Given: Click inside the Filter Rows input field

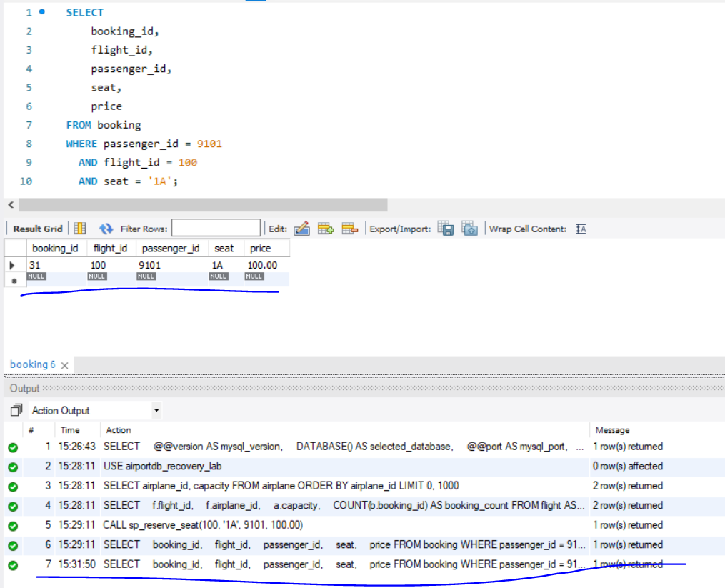Looking at the screenshot, I should click(216, 228).
